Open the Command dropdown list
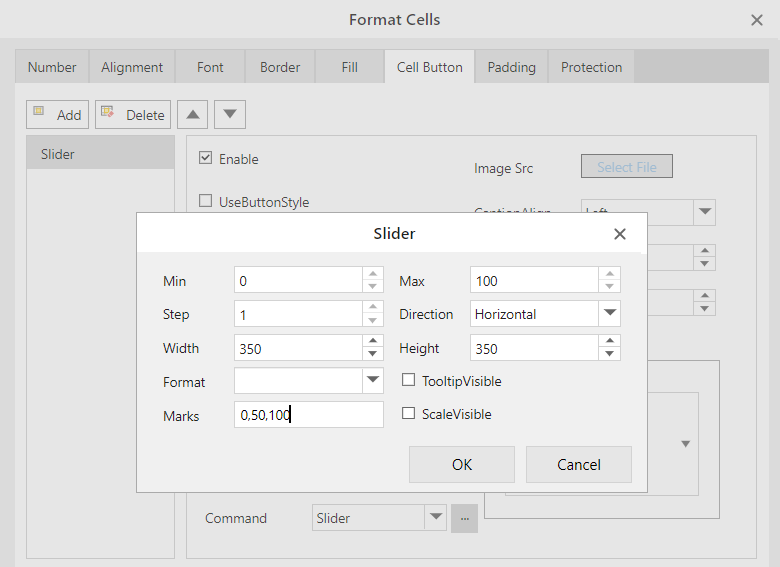The image size is (780, 567). click(x=435, y=518)
